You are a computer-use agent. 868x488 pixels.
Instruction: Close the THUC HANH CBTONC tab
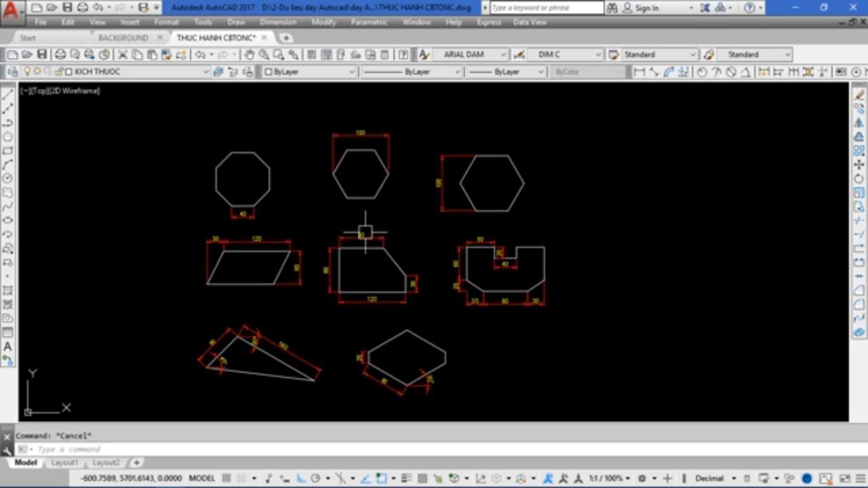point(265,37)
